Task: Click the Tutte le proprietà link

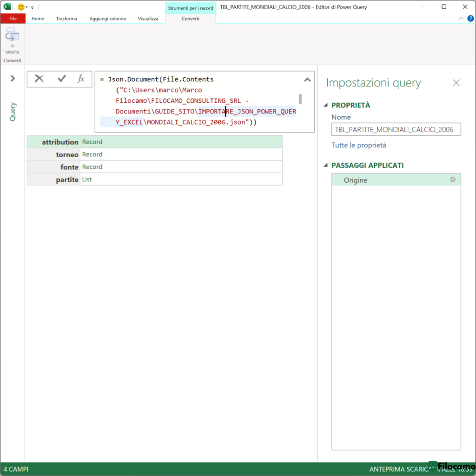Action: [x=358, y=145]
